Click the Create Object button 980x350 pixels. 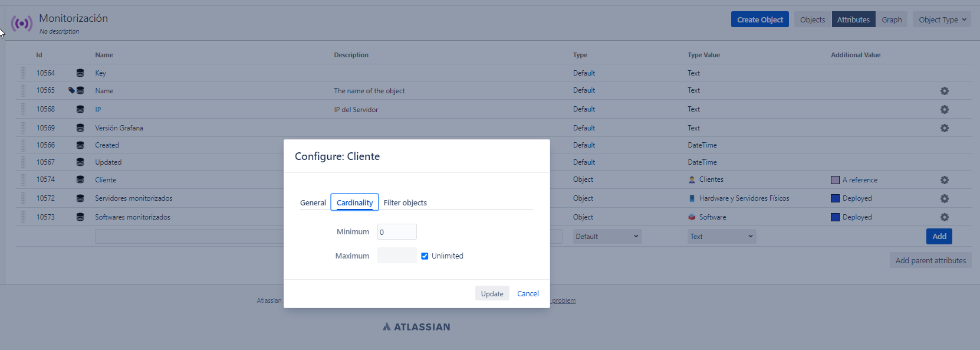coord(760,19)
